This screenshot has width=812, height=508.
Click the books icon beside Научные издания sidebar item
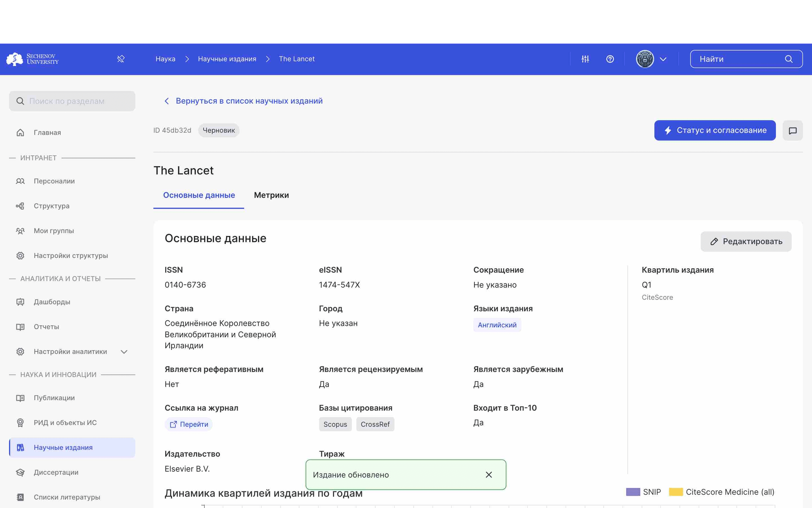pyautogui.click(x=21, y=448)
